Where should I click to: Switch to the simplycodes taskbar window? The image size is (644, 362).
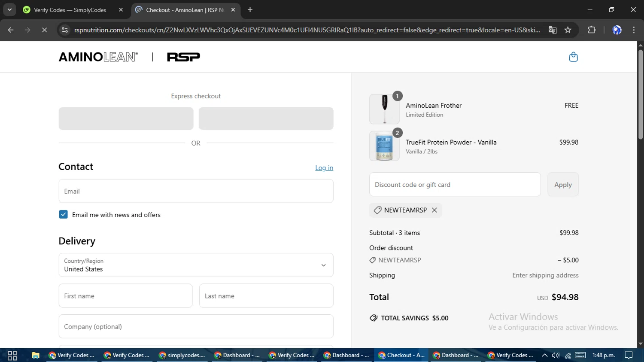pyautogui.click(x=182, y=355)
